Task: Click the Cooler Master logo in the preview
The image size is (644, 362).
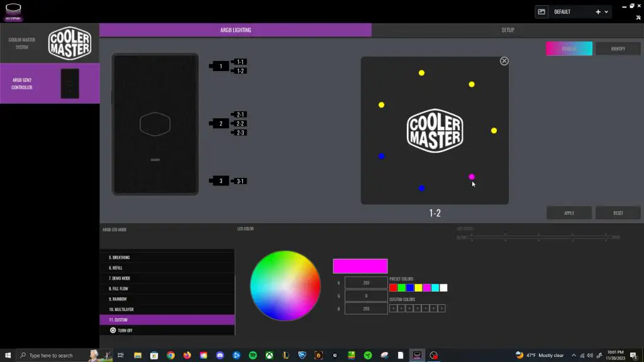Action: point(434,130)
